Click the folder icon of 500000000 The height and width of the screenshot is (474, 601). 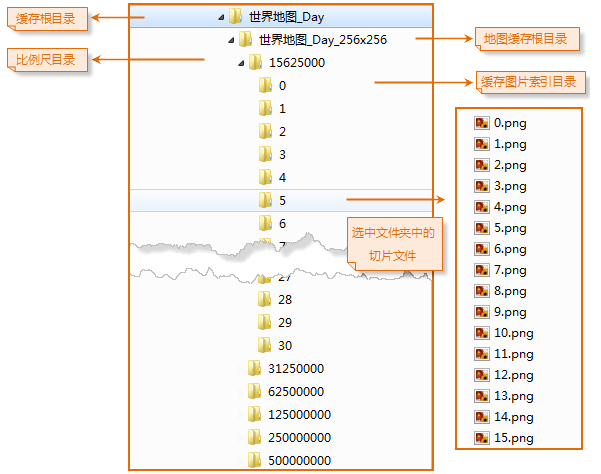click(x=255, y=460)
